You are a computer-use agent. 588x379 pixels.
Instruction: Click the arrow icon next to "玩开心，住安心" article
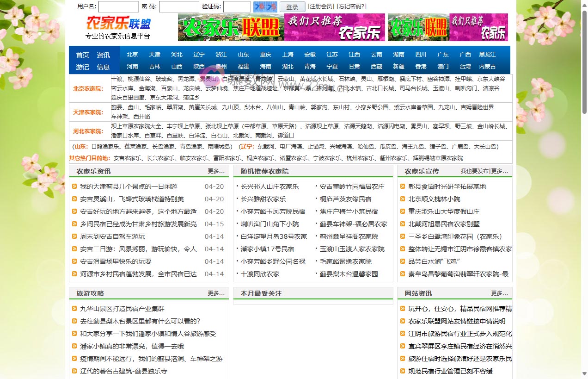[402, 309]
